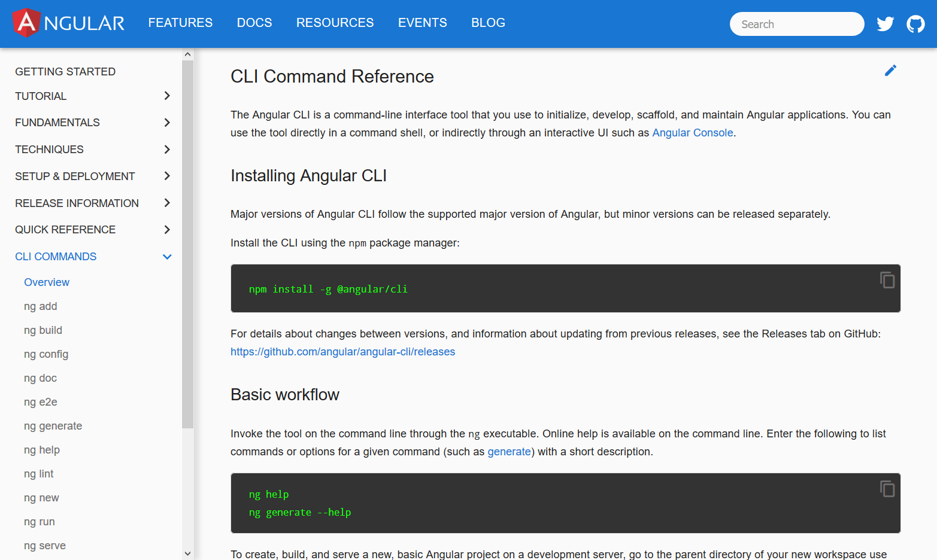This screenshot has height=560, width=937.
Task: Expand the Fundamentals section chevron
Action: point(167,123)
